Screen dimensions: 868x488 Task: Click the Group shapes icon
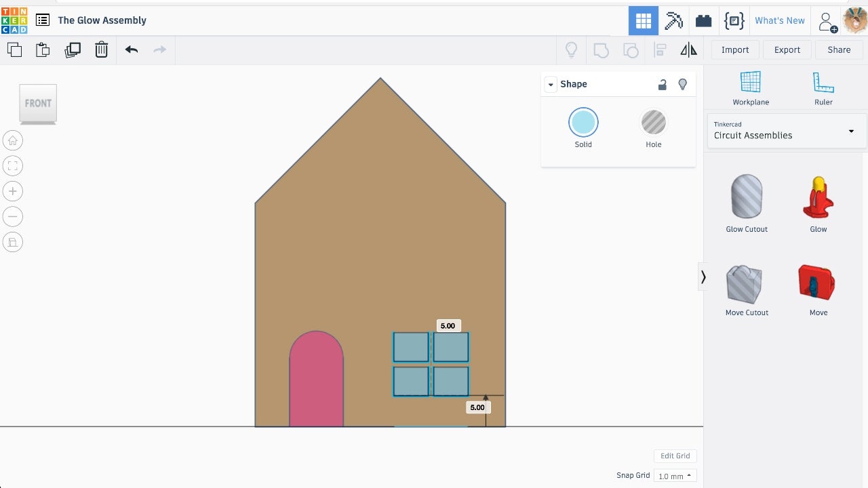[x=601, y=50]
